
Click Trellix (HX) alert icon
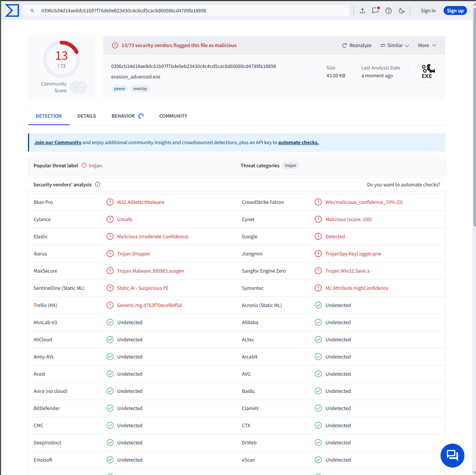pos(110,305)
